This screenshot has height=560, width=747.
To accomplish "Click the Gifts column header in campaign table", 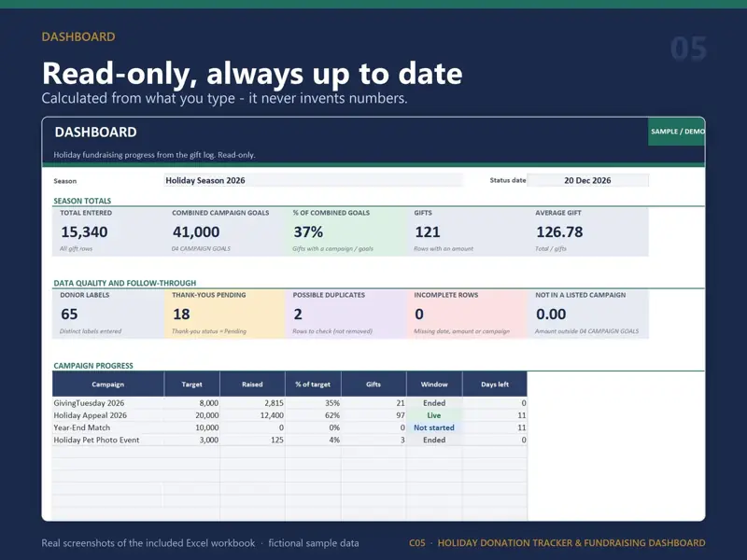I will (373, 385).
